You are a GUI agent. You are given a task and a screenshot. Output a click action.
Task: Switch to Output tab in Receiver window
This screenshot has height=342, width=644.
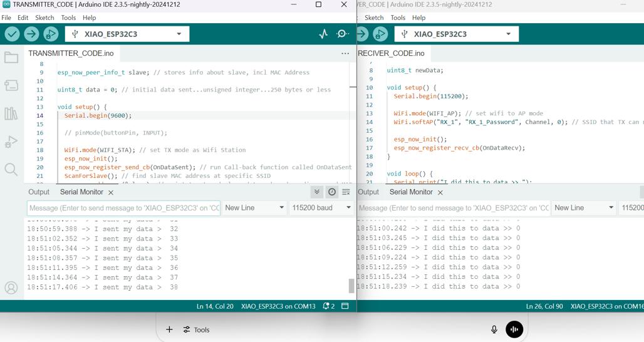[x=368, y=192]
